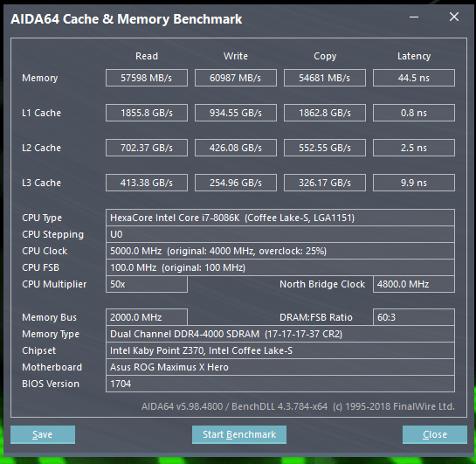
Task: Click CPU Stepping field U0
Action: [280, 234]
